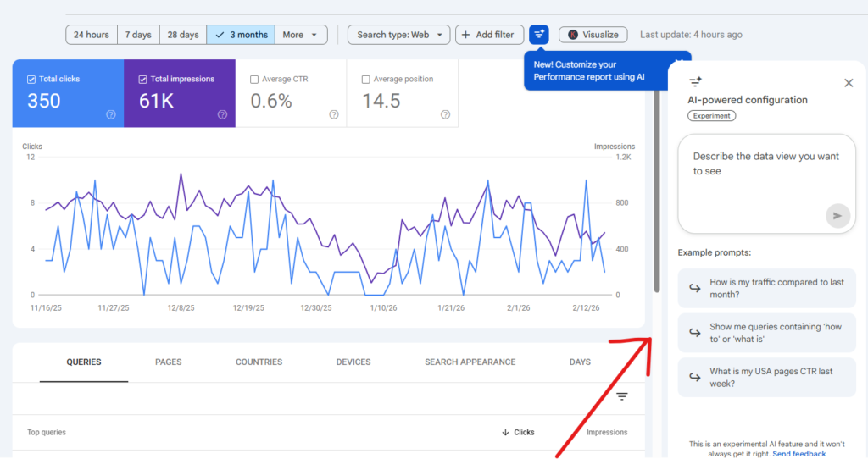Click the Top queries column header
868x459 pixels.
pyautogui.click(x=47, y=433)
